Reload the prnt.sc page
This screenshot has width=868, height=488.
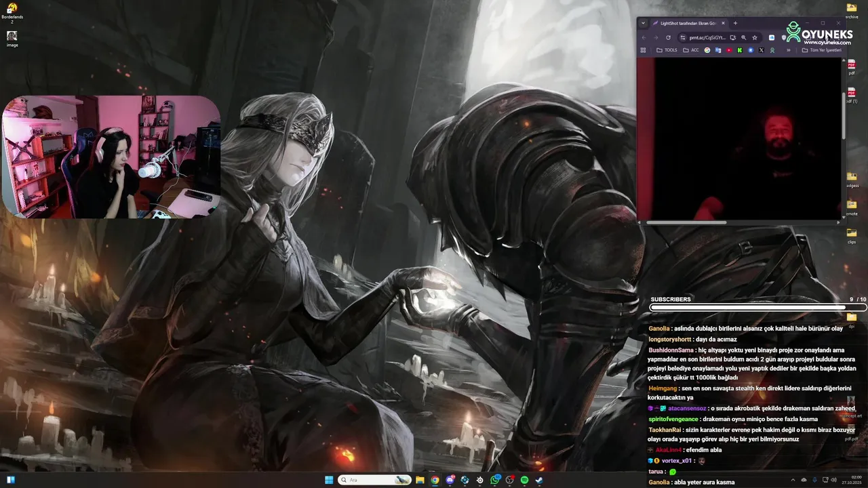click(668, 38)
